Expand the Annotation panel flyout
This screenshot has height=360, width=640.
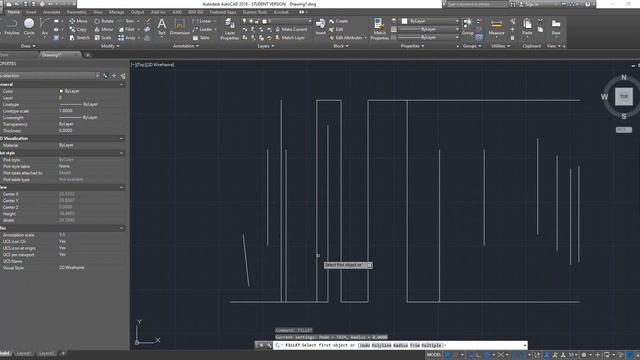(x=186, y=46)
